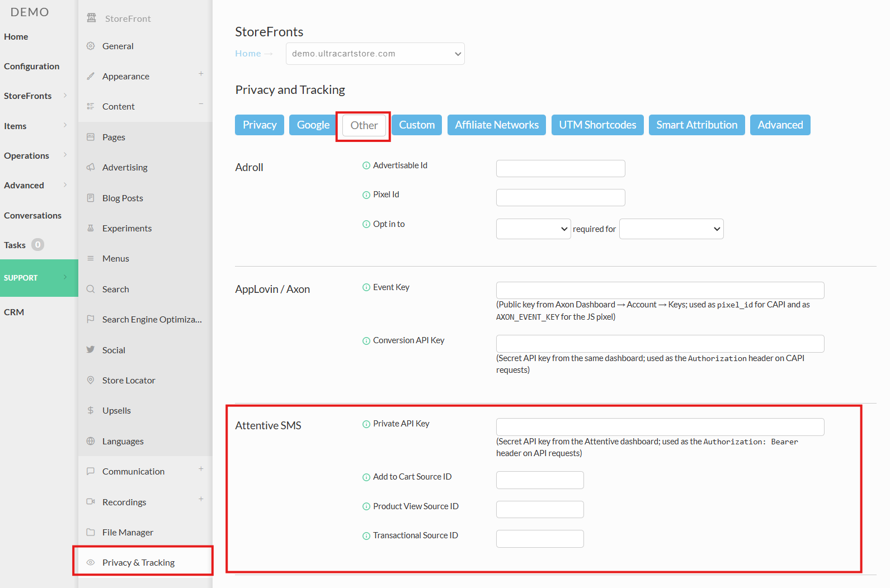
Task: Click the Store Locator pin icon
Action: (x=91, y=380)
